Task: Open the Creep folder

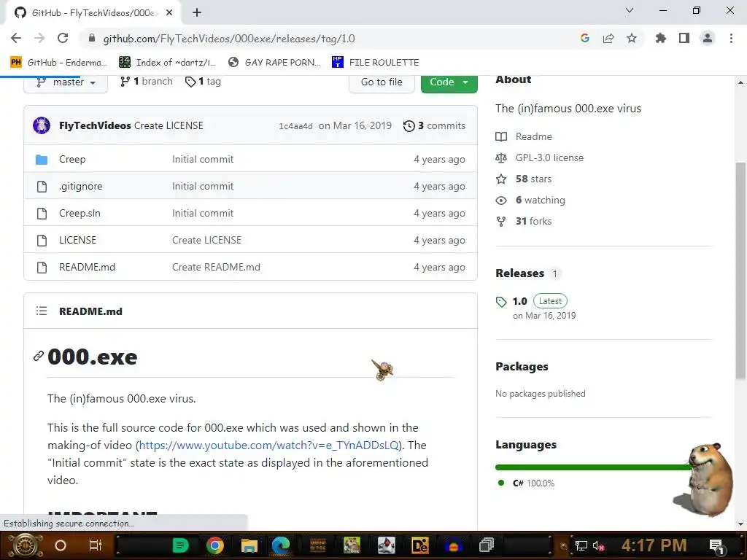Action: (x=72, y=160)
